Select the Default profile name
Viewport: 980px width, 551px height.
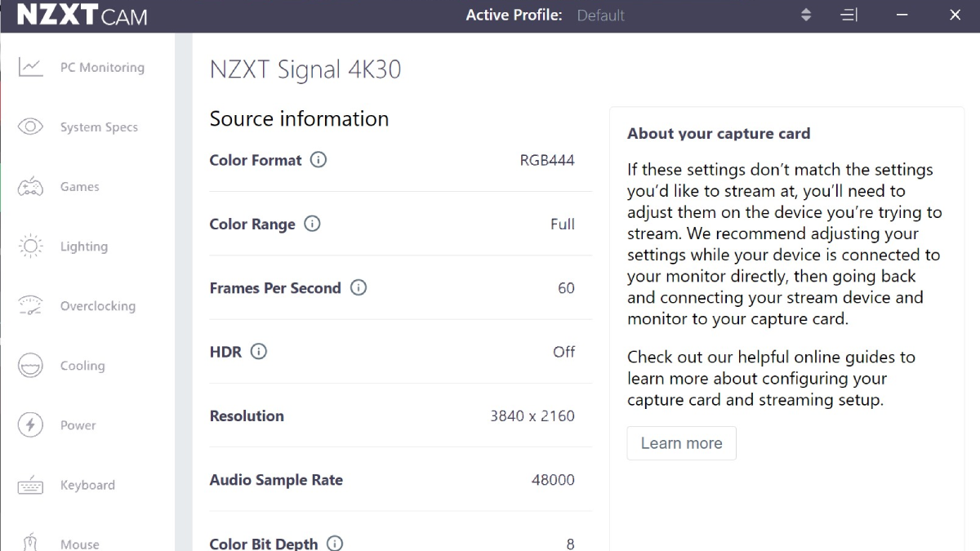click(600, 15)
